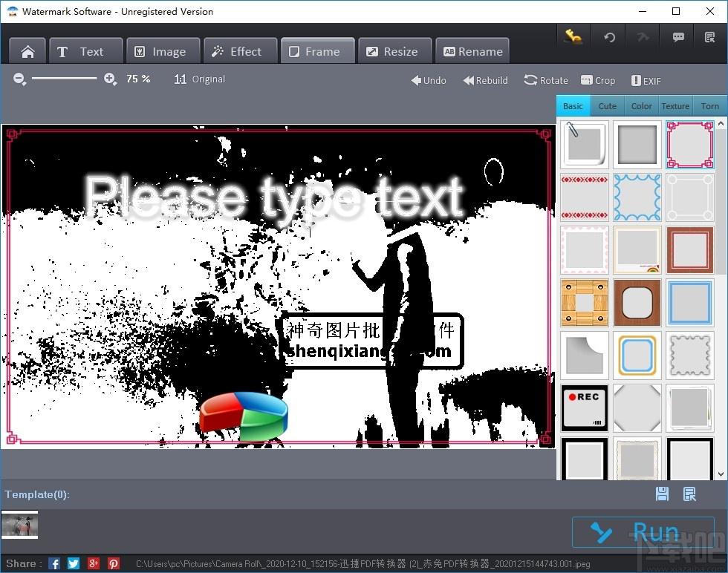Save template with the floppy disk icon
728x573 pixels.
(662, 494)
